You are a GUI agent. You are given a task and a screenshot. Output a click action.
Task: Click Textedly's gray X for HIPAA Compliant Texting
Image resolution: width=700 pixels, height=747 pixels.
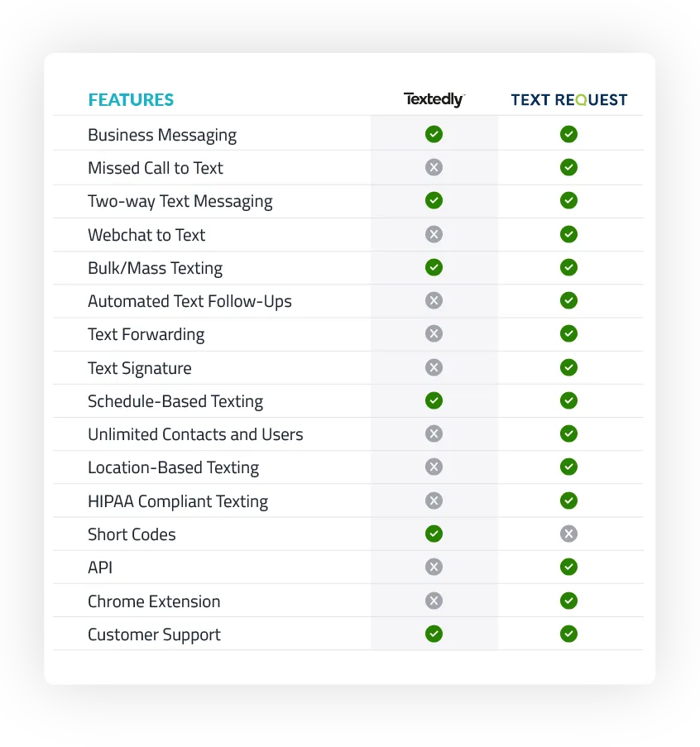pos(434,500)
